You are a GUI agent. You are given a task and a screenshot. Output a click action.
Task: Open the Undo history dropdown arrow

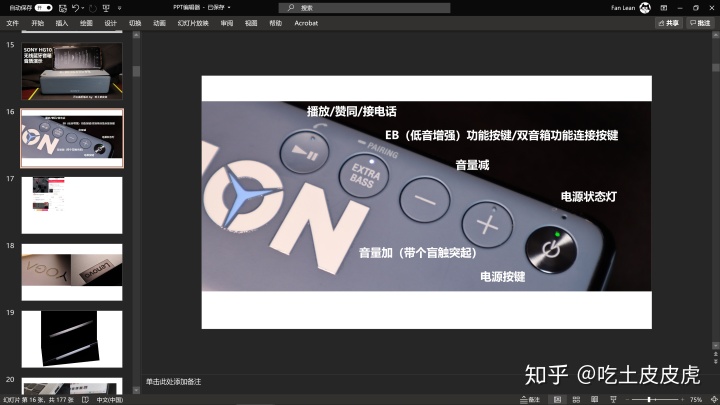coord(83,8)
